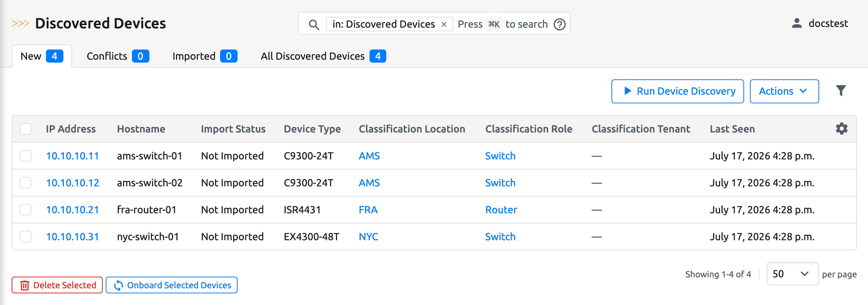Sort by Hostname column header
Screen dimensions: 868x305
point(141,129)
